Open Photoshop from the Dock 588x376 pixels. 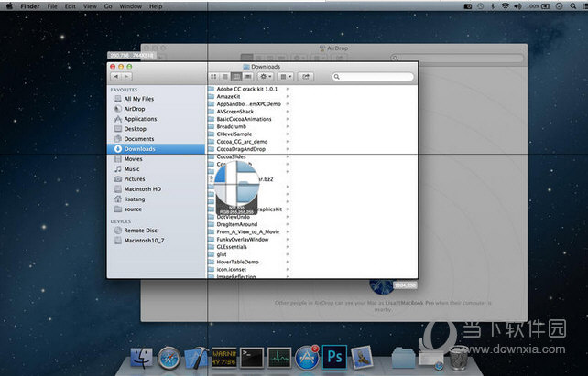pos(334,358)
